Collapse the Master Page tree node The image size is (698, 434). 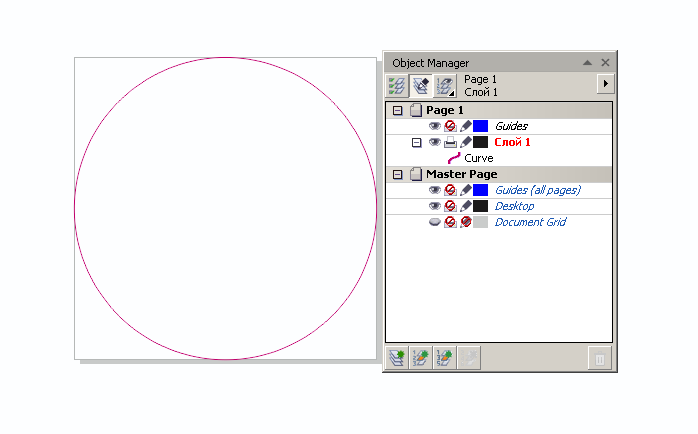[398, 174]
